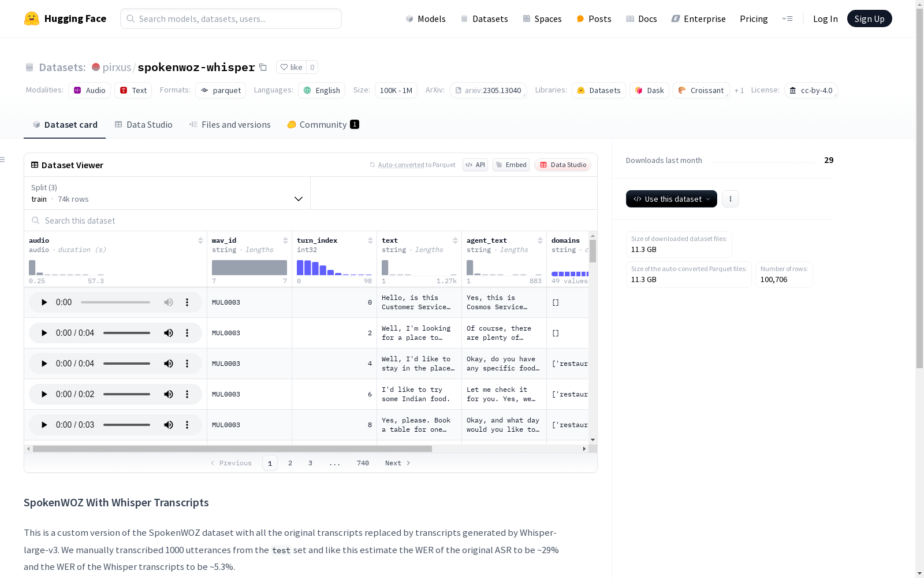
Task: Open Enterprise in the top navigation
Action: point(698,18)
